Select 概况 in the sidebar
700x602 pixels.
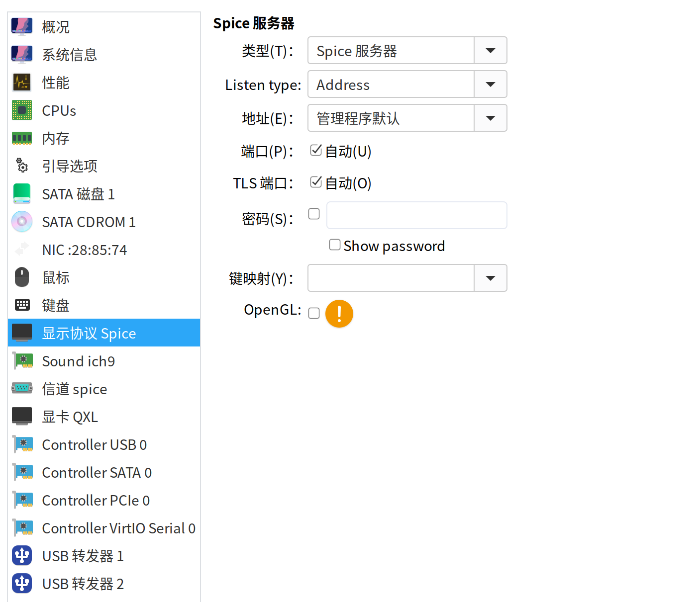coord(56,27)
